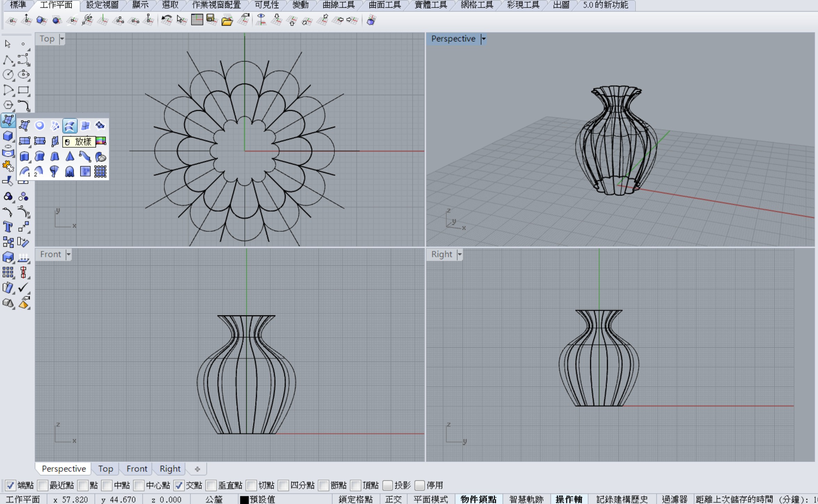The height and width of the screenshot is (504, 818).
Task: Select the Text tool icon
Action: (8, 227)
